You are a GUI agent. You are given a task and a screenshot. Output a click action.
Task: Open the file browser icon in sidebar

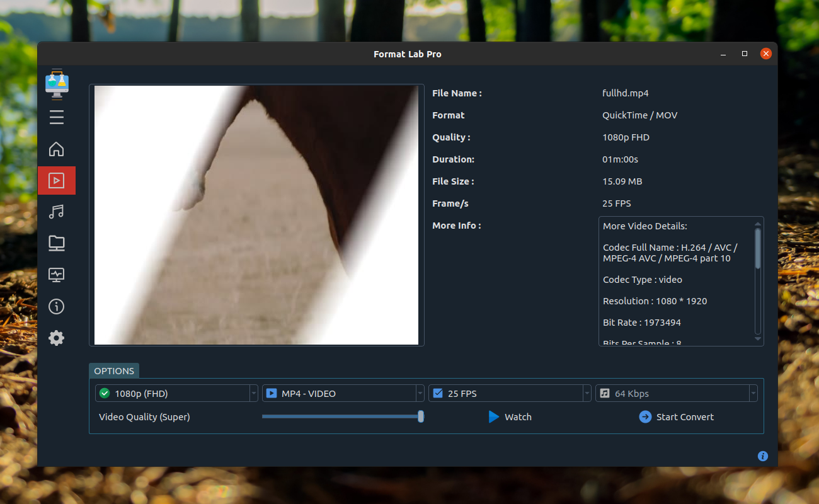click(56, 243)
